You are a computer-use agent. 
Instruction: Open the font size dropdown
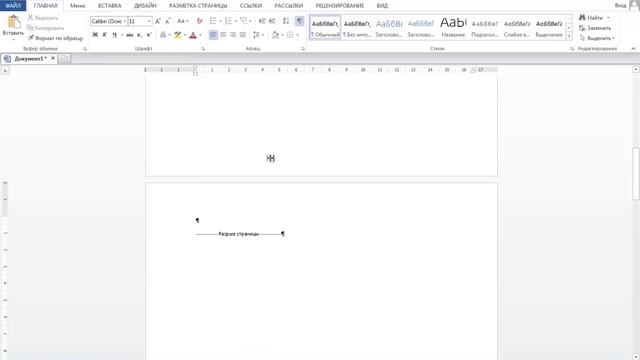pyautogui.click(x=149, y=21)
